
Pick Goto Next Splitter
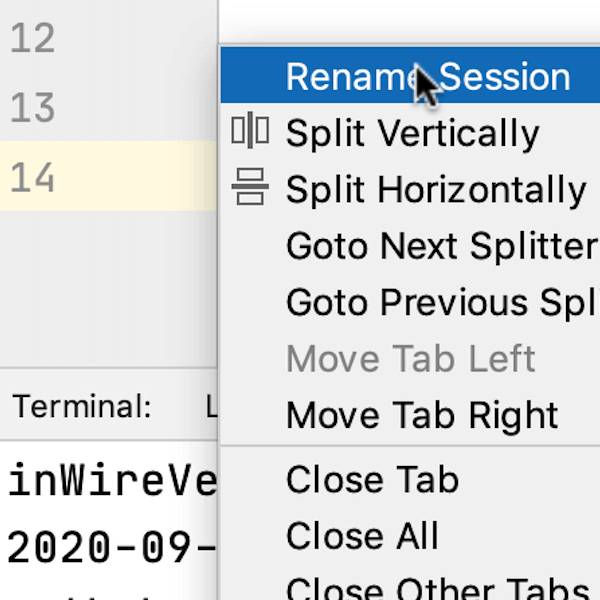pos(440,246)
